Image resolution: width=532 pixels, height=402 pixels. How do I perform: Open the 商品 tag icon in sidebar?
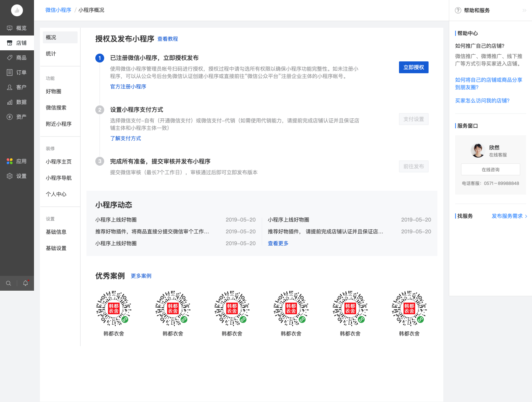(x=10, y=58)
